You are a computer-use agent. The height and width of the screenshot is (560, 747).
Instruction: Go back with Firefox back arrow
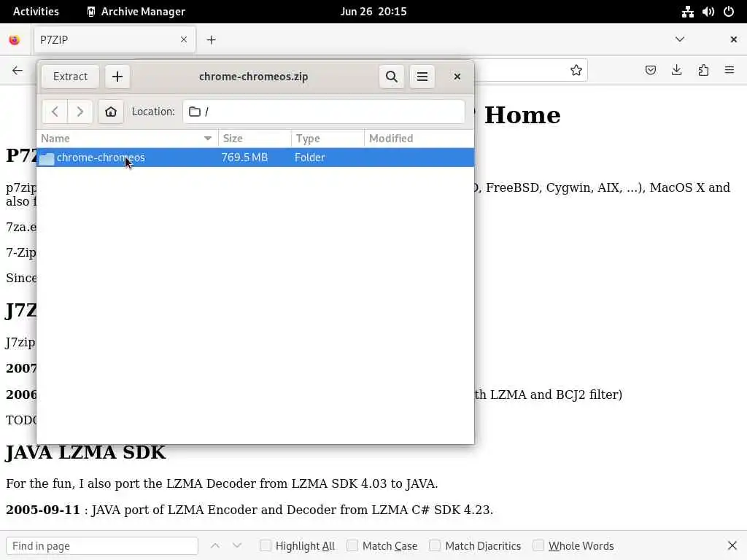(x=18, y=71)
